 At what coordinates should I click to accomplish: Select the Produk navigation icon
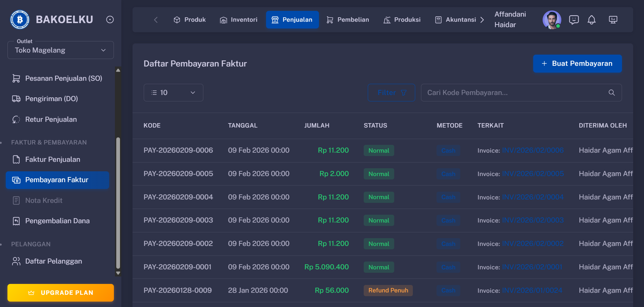tap(177, 20)
